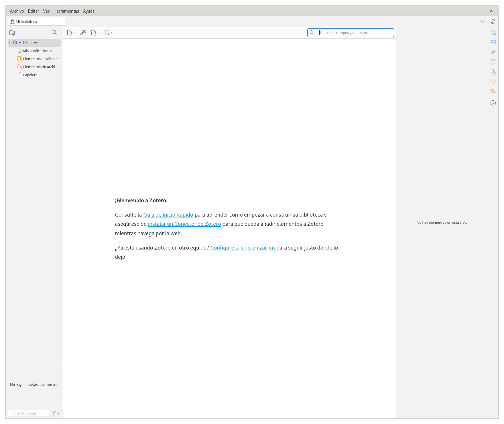Select the Mi biblioteca tree row
This screenshot has height=424, width=504.
tap(34, 43)
